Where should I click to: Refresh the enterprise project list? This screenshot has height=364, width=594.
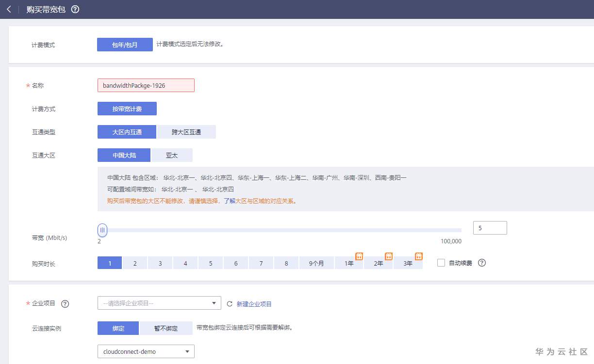(230, 304)
